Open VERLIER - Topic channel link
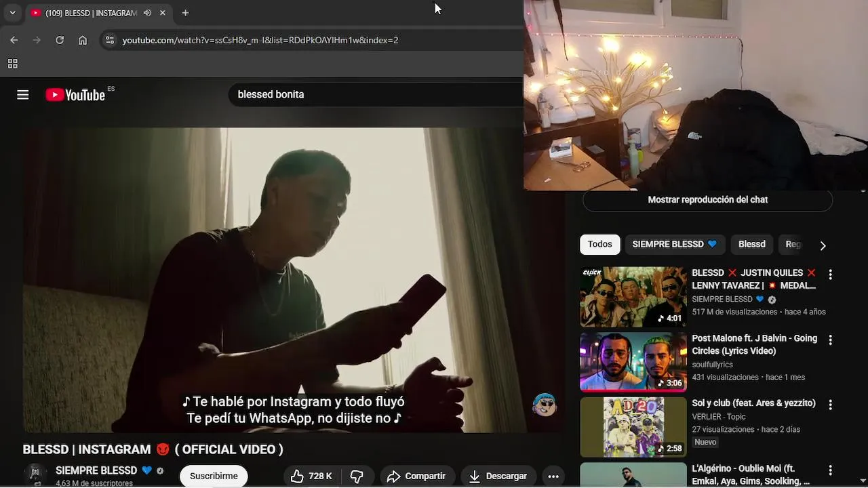 (718, 417)
